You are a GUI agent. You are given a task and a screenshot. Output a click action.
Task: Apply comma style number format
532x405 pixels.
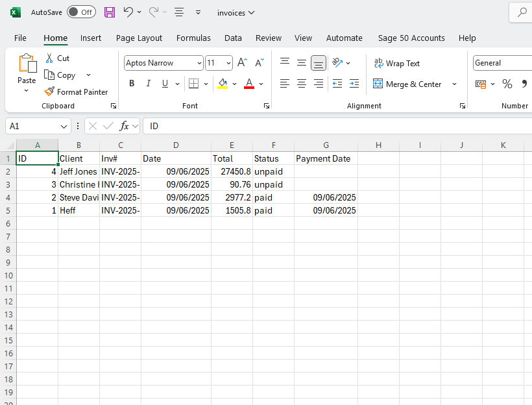coord(524,84)
